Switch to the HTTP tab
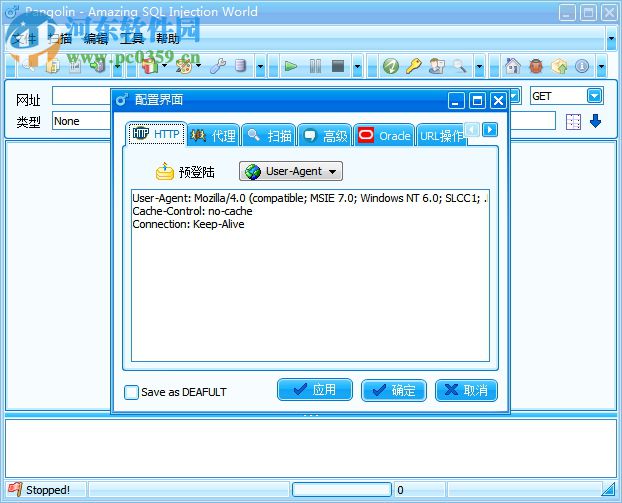 pyautogui.click(x=156, y=134)
